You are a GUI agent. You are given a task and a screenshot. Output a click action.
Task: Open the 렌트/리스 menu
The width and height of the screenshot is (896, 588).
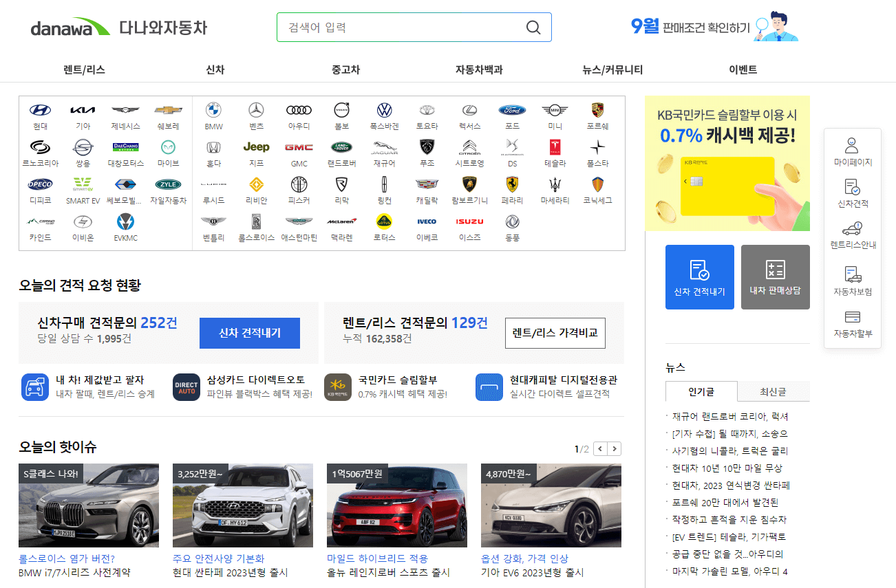[x=84, y=69]
